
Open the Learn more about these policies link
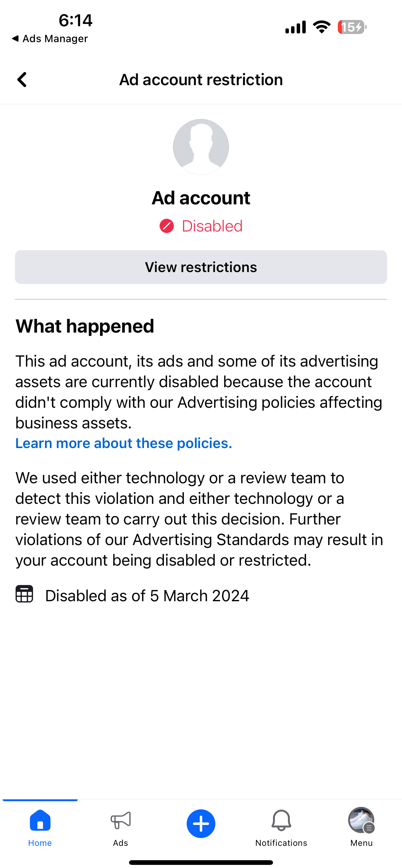click(x=124, y=443)
